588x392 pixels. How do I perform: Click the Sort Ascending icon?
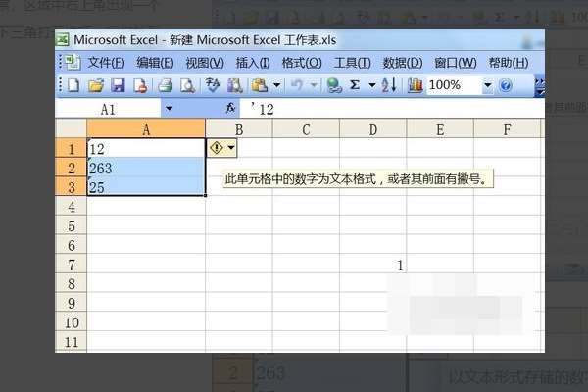point(389,85)
